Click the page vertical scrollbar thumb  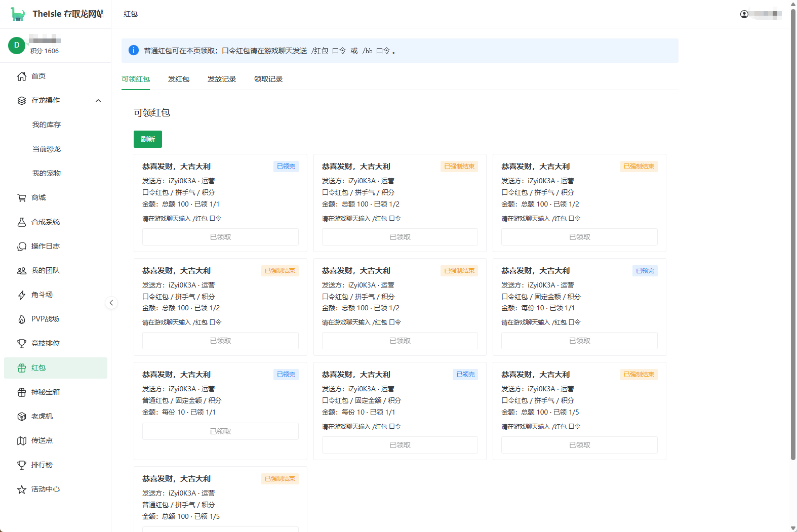pos(793,234)
